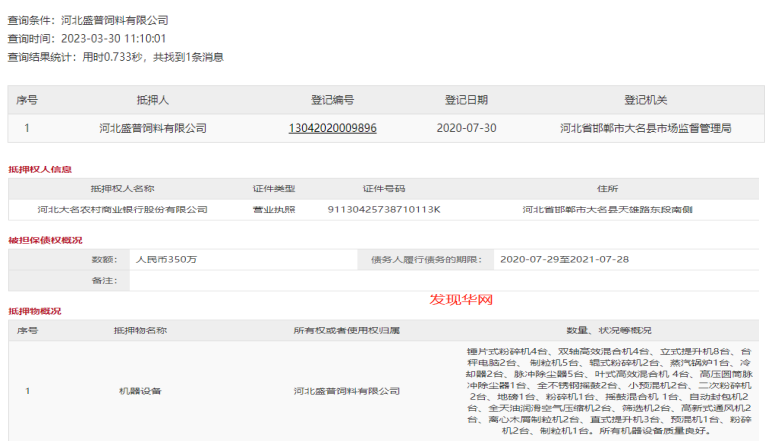
Task: Click the 备注 label
Action: point(104,281)
